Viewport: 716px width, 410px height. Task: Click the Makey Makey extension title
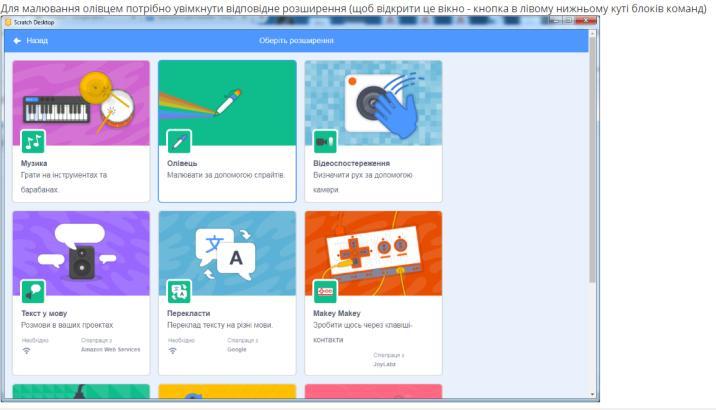tap(337, 313)
